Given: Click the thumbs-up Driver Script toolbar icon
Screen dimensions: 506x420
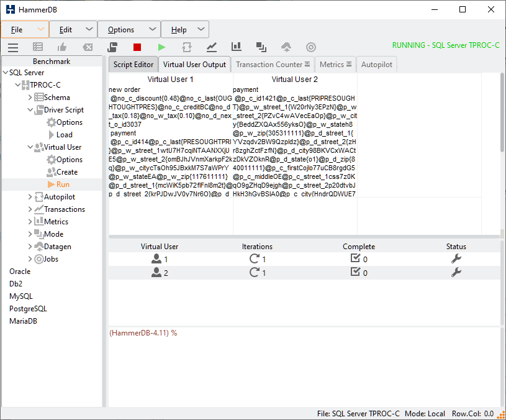Looking at the screenshot, I should tap(62, 47).
